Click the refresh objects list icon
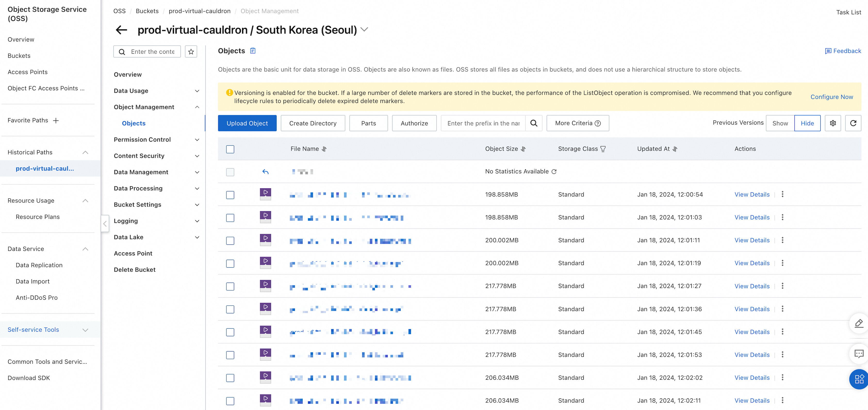This screenshot has width=868, height=410. pyautogui.click(x=853, y=123)
